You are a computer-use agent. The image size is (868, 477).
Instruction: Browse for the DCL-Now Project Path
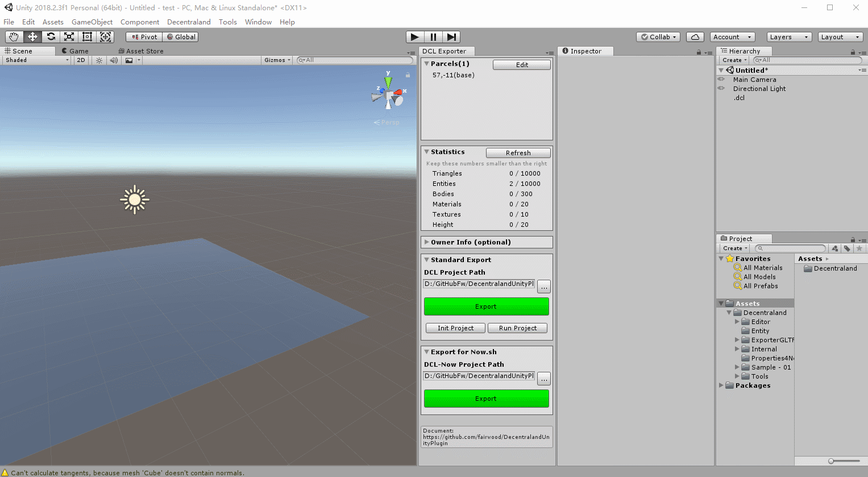(544, 379)
